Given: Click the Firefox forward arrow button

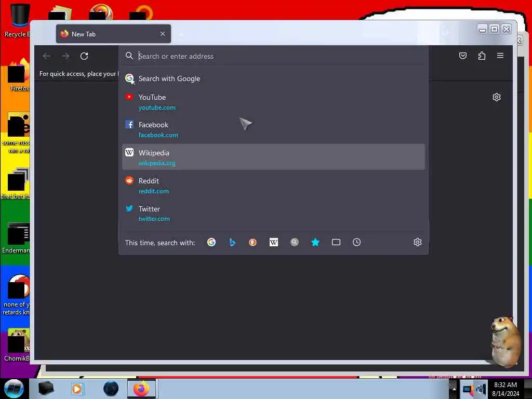Looking at the screenshot, I should [x=65, y=56].
